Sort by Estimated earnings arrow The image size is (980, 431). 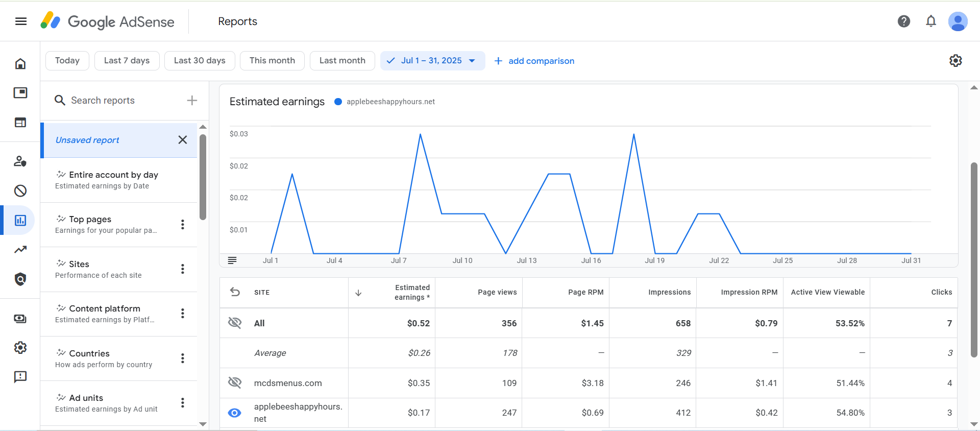(358, 293)
